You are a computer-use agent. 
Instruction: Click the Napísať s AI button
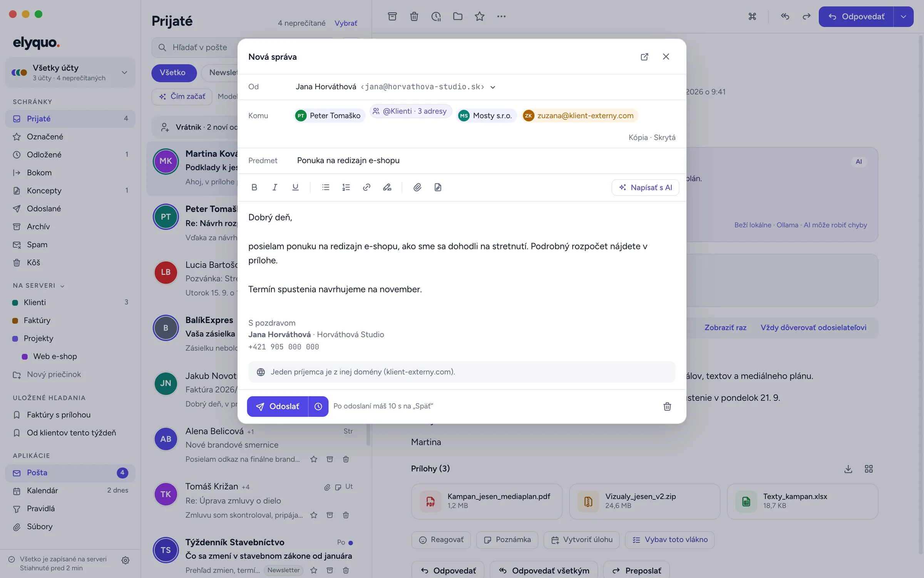[x=645, y=188]
